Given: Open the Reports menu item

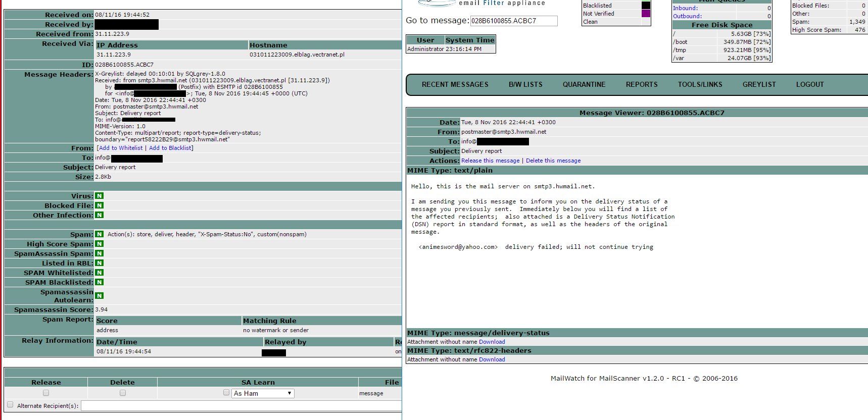Looking at the screenshot, I should tap(642, 85).
